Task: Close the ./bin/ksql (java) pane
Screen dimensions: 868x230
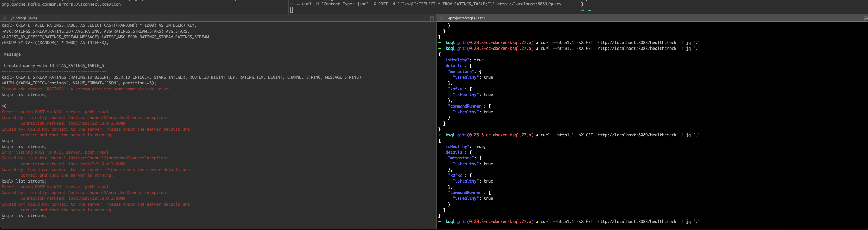Action: click(5, 18)
